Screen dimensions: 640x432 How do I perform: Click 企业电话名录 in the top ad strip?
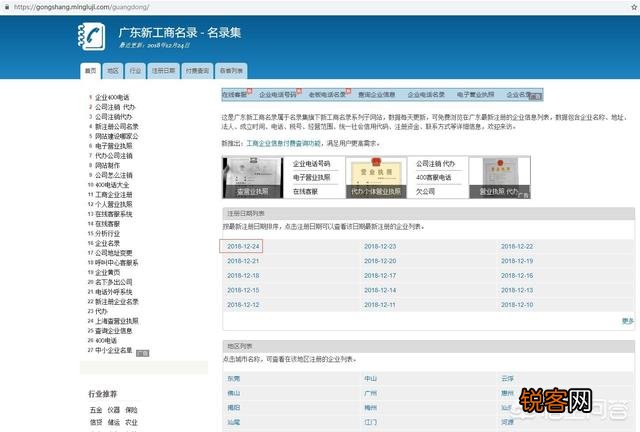426,95
